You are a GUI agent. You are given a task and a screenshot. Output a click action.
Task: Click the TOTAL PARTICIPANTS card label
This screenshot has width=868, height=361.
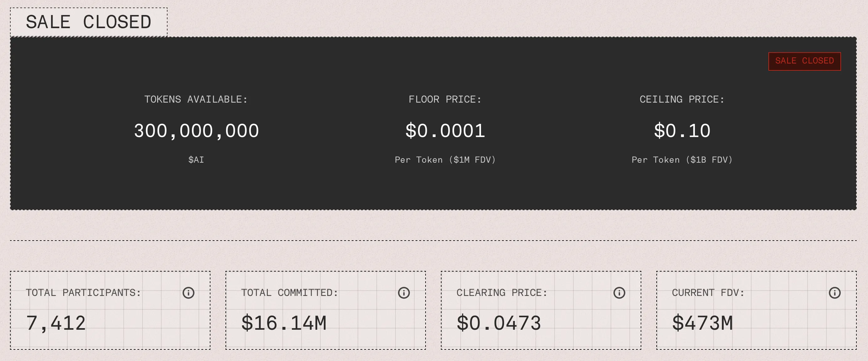(83, 292)
